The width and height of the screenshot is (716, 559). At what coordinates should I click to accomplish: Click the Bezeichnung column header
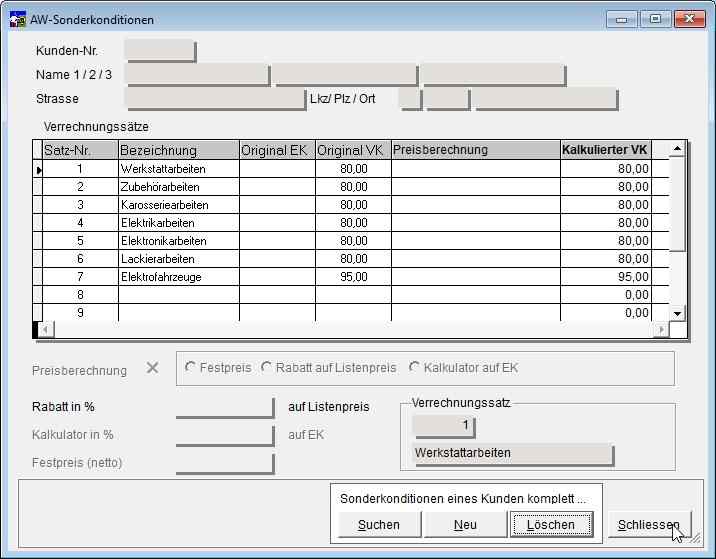(x=179, y=150)
